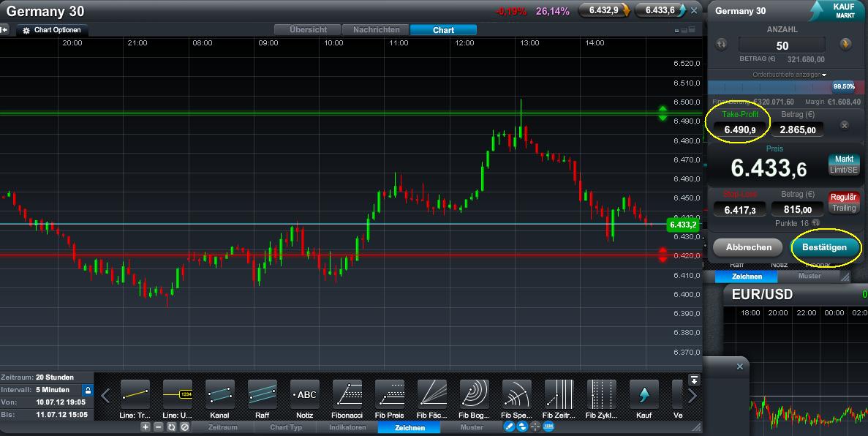Open the Indikatoren bottom tab

point(347,427)
